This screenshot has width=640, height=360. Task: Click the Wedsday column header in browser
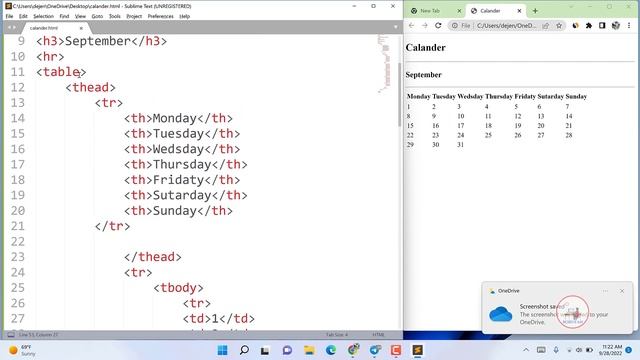pos(470,96)
